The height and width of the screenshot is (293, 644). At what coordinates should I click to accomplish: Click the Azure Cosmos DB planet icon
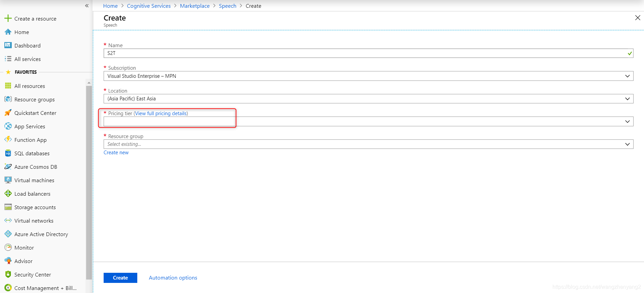[x=8, y=166]
